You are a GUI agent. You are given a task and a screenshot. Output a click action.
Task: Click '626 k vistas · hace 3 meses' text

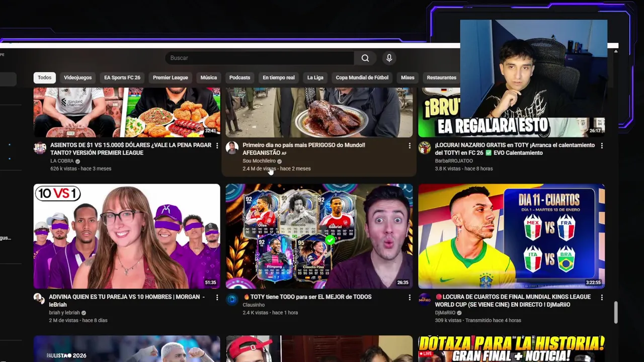click(80, 168)
